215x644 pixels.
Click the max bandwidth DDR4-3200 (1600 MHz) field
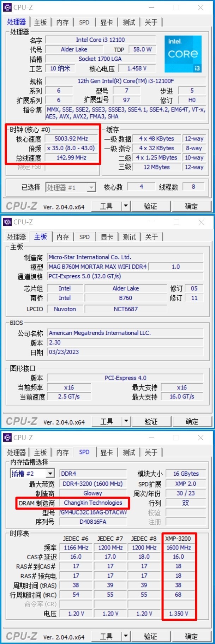pos(93,484)
